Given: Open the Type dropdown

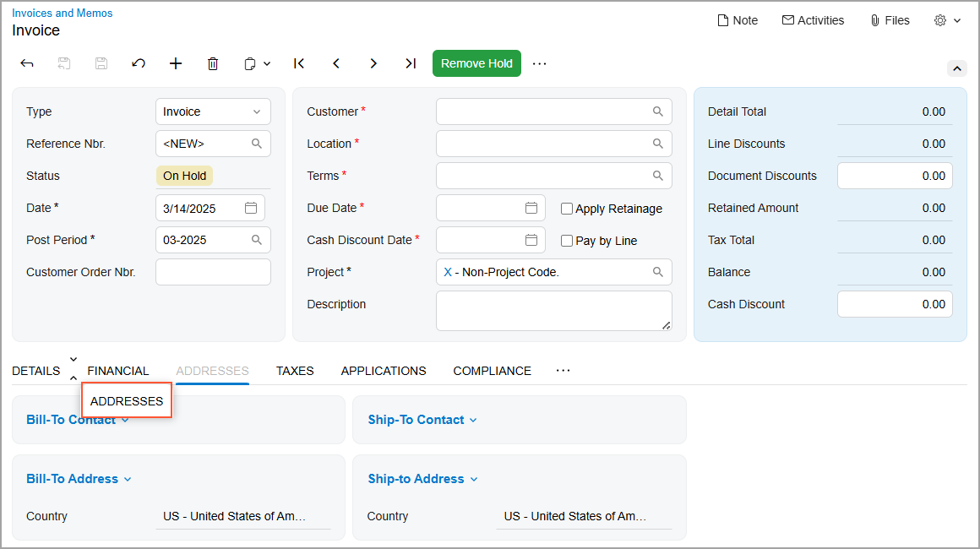Looking at the screenshot, I should (x=213, y=111).
